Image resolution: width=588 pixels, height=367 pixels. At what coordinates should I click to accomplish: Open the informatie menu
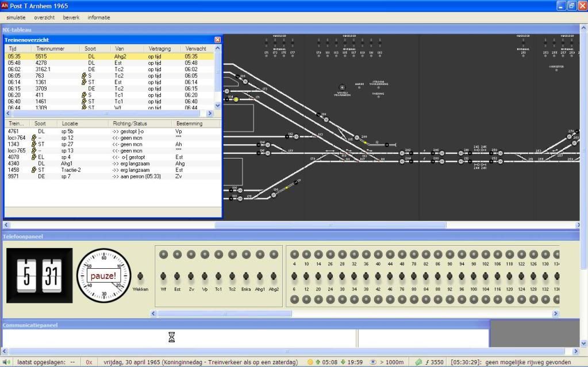click(99, 17)
